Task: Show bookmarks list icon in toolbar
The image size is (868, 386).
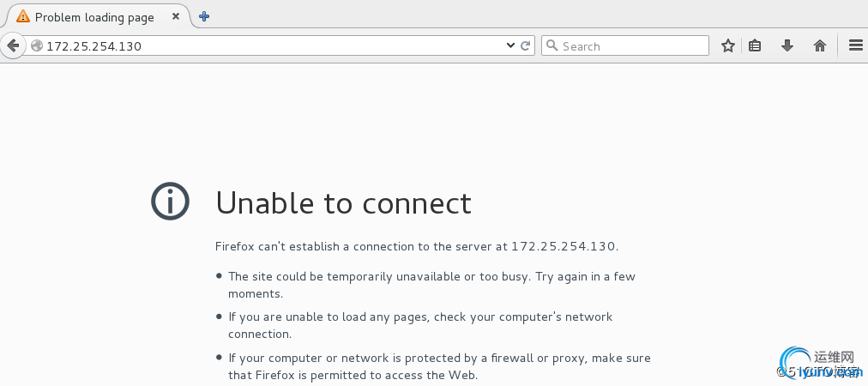Action: click(x=755, y=46)
